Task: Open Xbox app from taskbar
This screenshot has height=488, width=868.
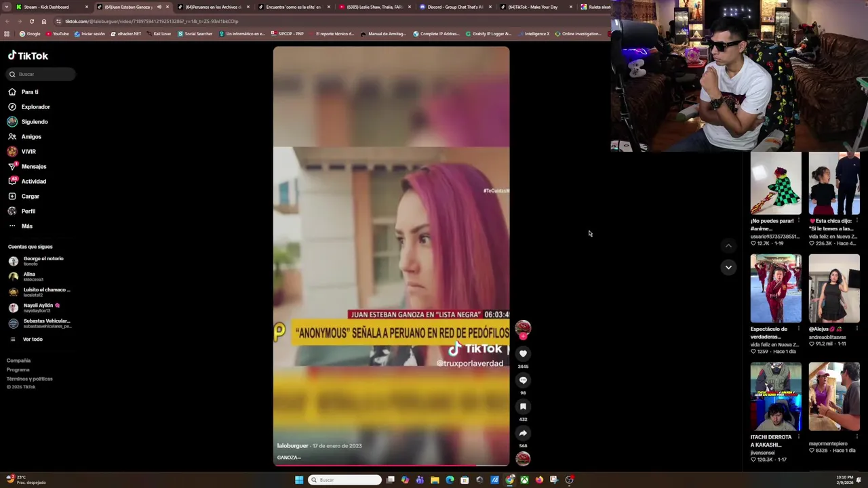Action: point(524,480)
